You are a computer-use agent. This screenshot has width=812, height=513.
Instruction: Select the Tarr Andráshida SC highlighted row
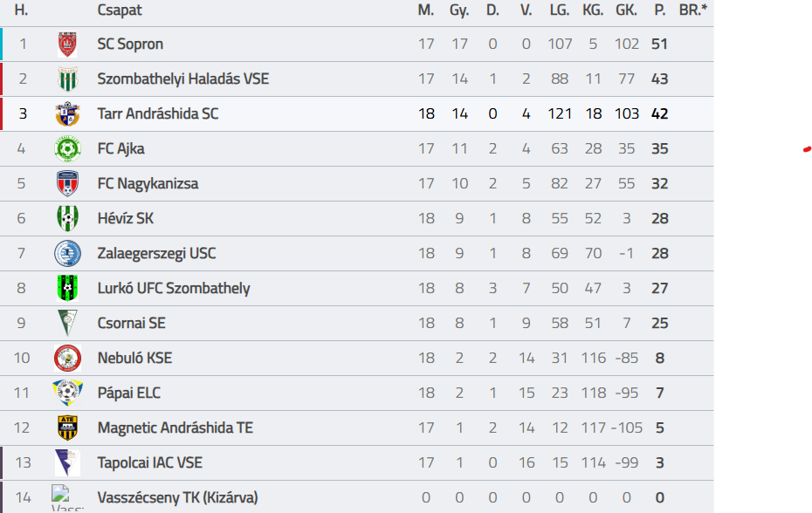(349, 113)
